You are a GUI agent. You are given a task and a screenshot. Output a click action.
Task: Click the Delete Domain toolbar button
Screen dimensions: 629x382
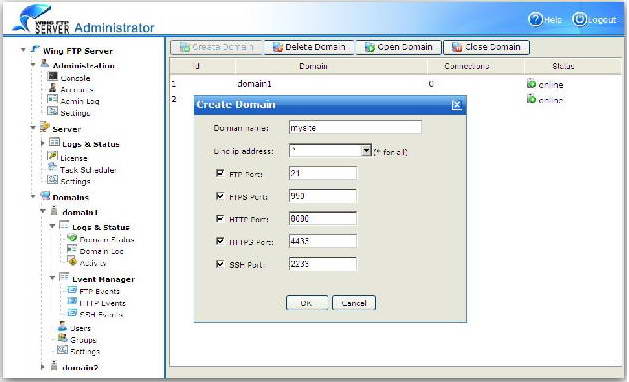309,47
